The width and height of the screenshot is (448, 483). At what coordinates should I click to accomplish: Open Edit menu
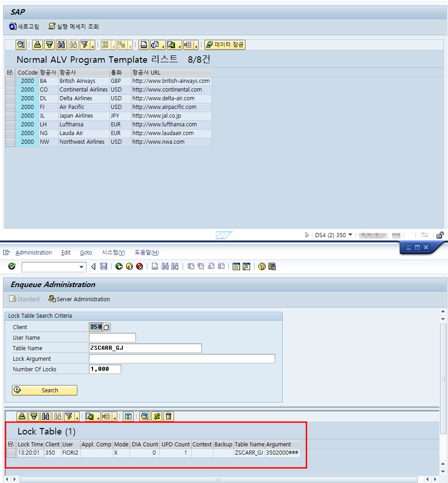pyautogui.click(x=66, y=253)
